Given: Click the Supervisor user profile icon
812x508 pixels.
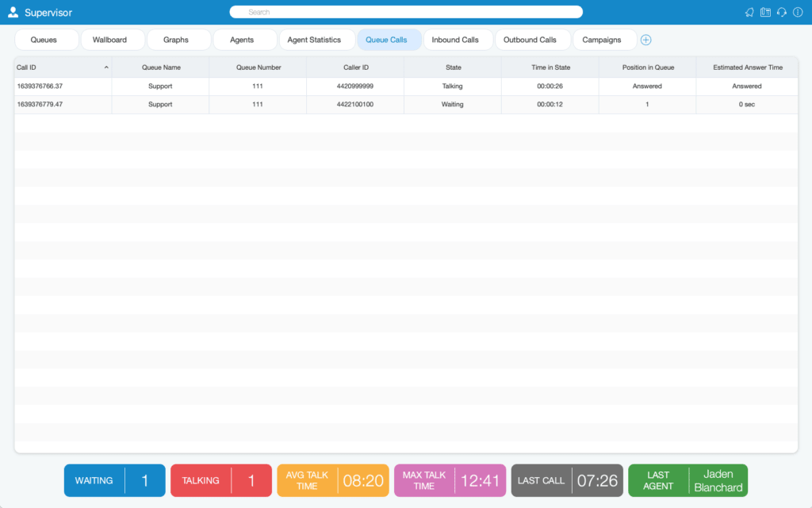Looking at the screenshot, I should (13, 13).
